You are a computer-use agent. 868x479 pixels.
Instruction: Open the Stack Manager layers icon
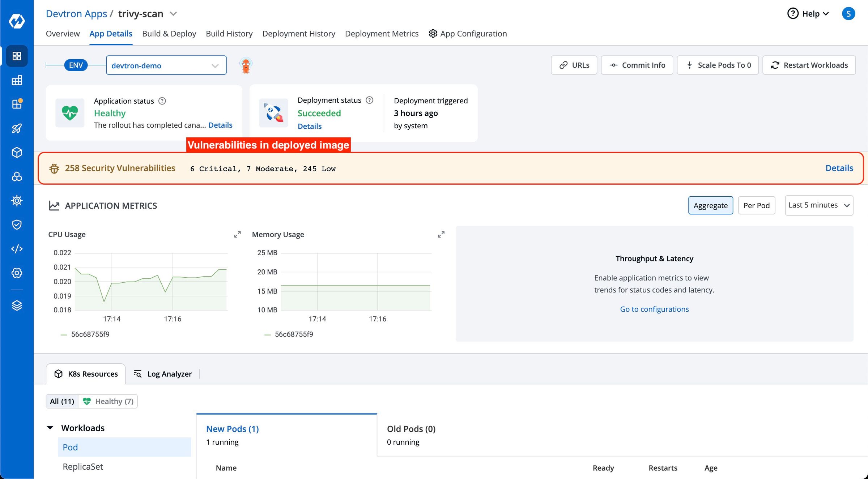pos(17,305)
